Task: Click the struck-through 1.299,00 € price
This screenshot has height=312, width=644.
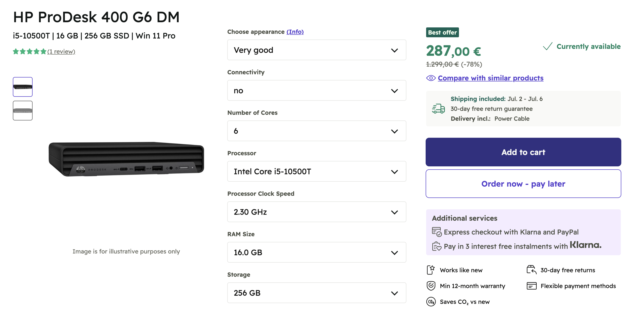Action: [442, 64]
